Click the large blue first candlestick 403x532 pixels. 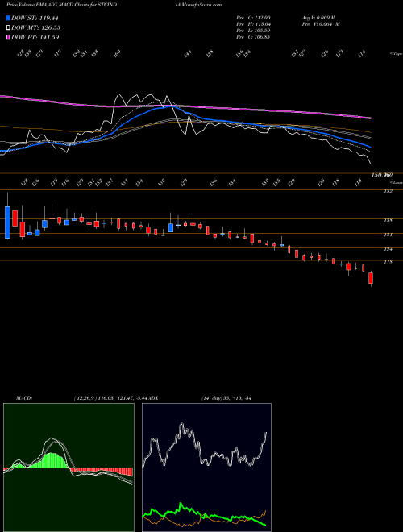tap(7, 222)
